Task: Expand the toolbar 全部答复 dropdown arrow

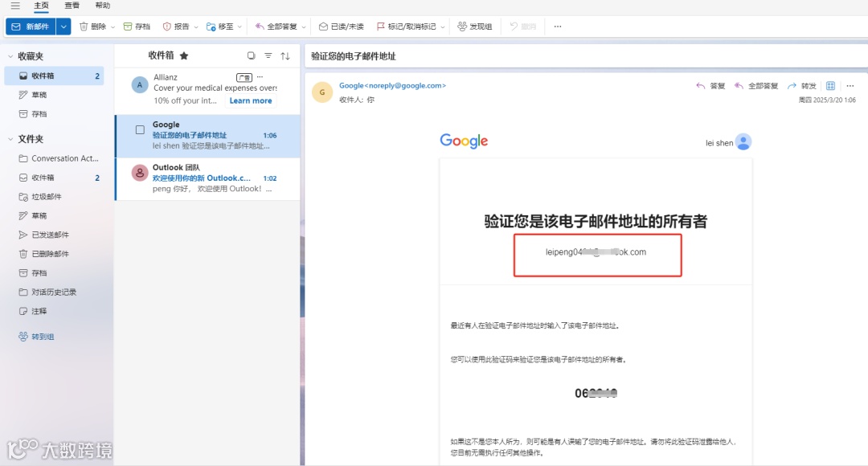Action: click(303, 27)
